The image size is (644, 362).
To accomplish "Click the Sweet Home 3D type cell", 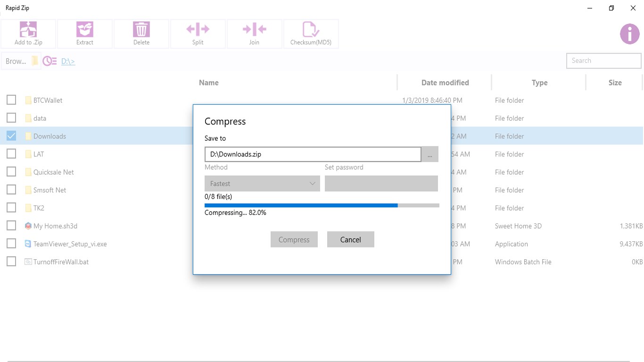I will click(x=518, y=226).
